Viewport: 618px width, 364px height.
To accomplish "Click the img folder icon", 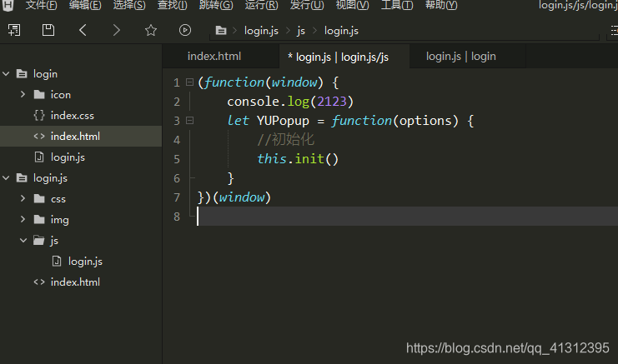I will pos(39,219).
